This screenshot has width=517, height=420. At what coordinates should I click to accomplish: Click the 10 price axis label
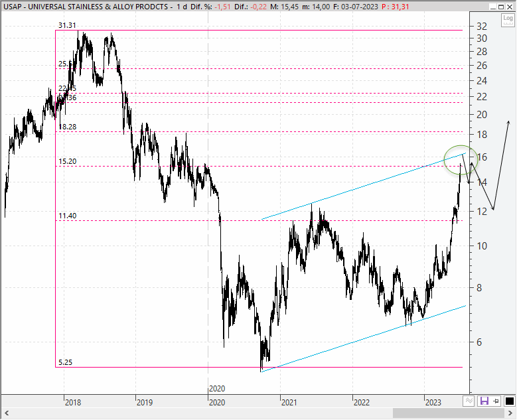482,246
